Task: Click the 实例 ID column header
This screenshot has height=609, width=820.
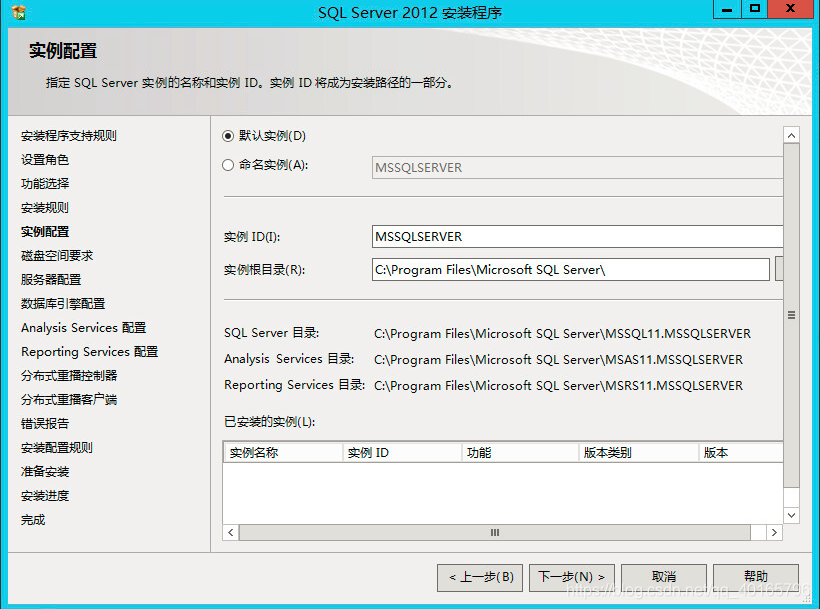Action: 402,453
